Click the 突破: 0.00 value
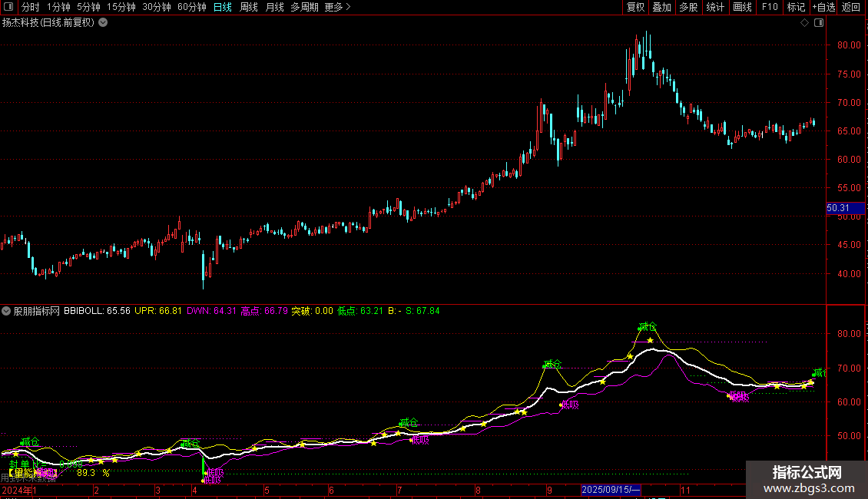 coord(312,311)
